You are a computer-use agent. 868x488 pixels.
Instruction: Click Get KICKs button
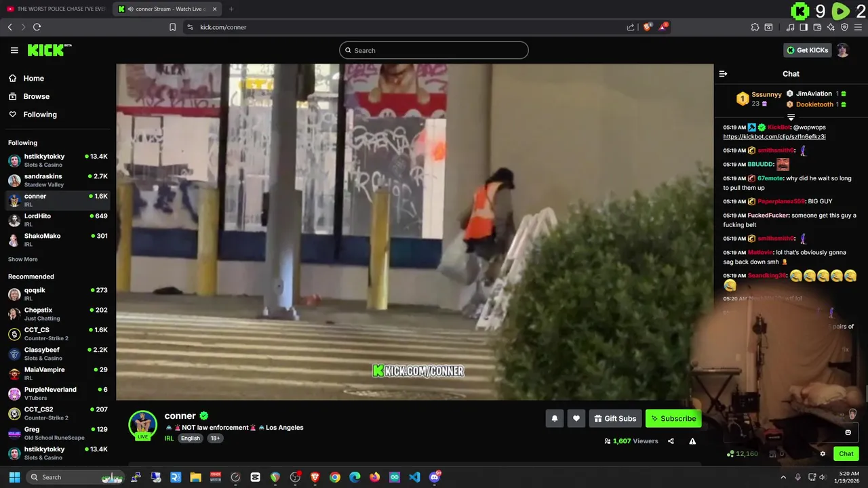coord(807,50)
